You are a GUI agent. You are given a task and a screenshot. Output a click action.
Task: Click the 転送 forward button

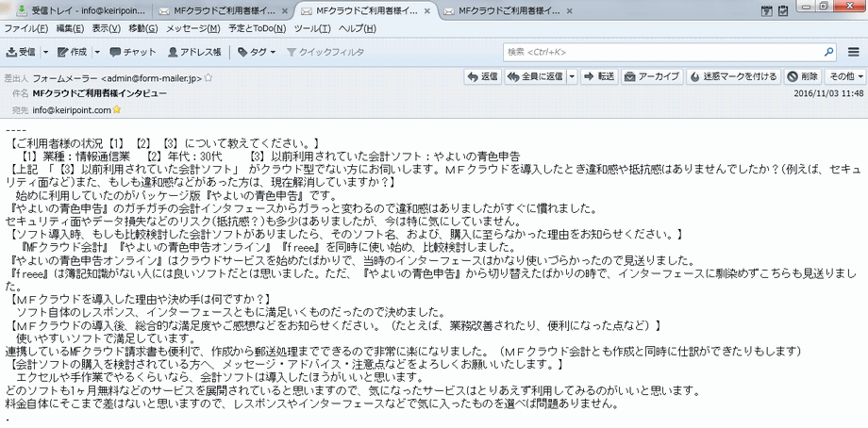[600, 77]
